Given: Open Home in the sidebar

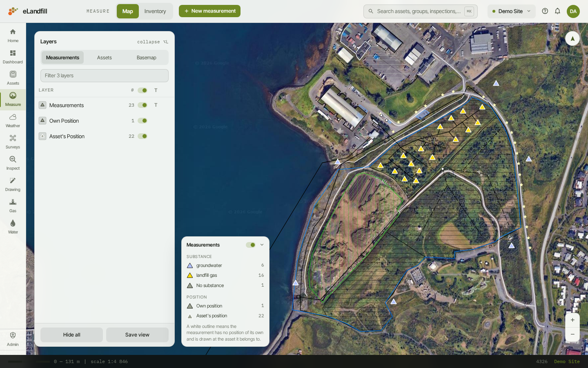Looking at the screenshot, I should (x=13, y=36).
